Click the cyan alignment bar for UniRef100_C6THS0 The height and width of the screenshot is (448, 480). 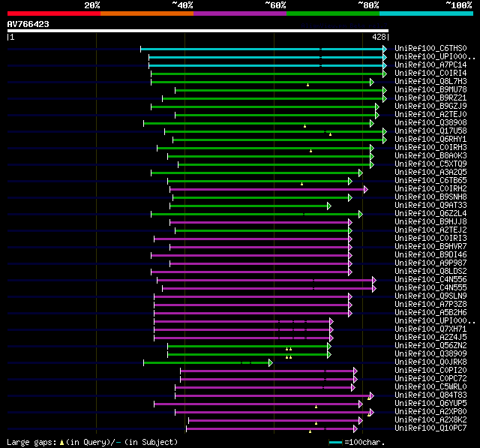click(262, 49)
